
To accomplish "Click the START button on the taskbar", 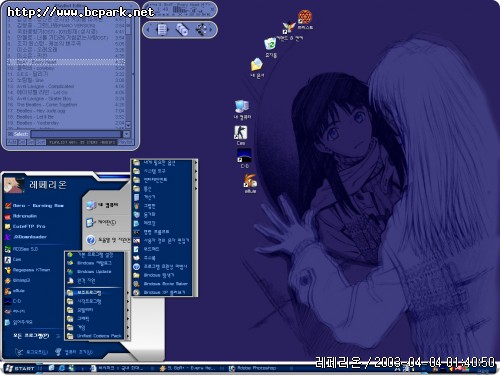I will click(20, 368).
